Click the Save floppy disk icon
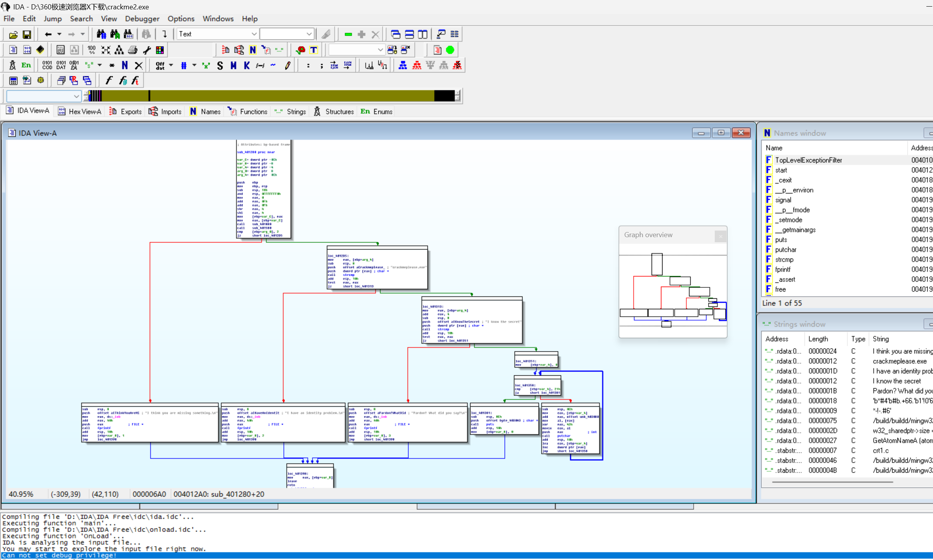The width and height of the screenshot is (933, 560). [x=27, y=35]
